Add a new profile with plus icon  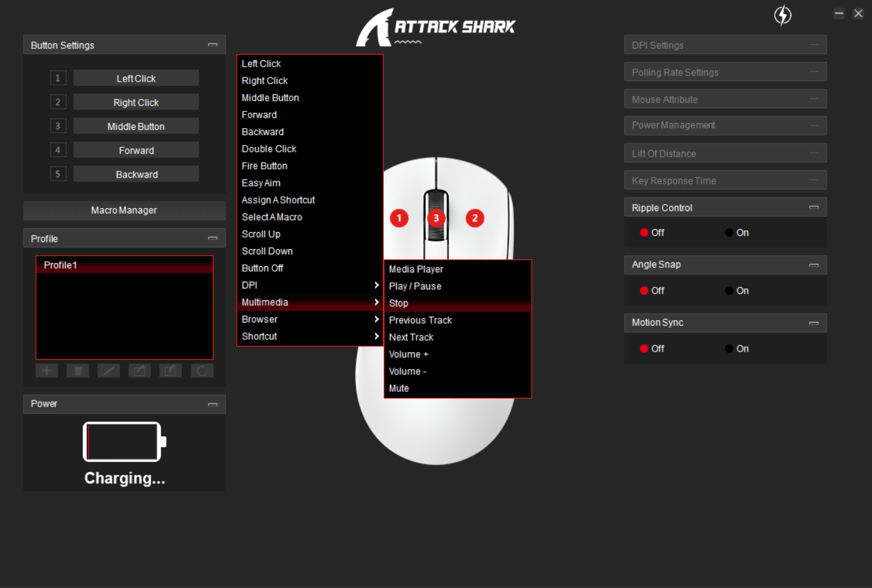(47, 371)
